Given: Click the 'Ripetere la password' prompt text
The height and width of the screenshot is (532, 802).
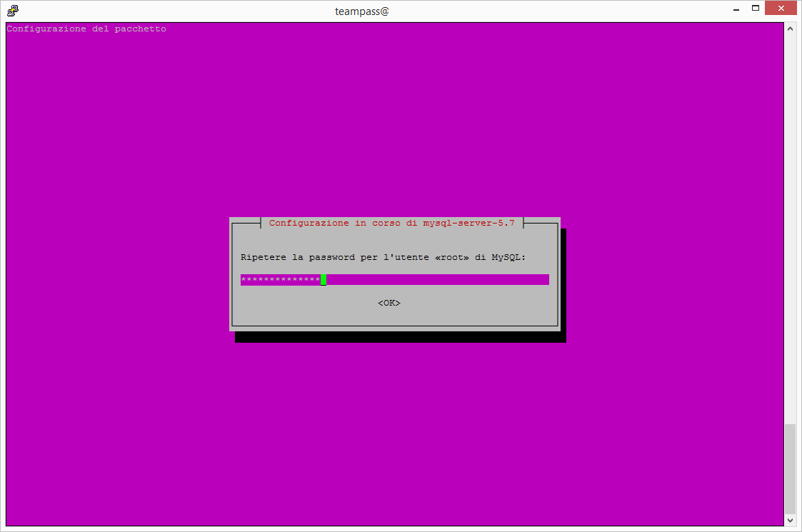Looking at the screenshot, I should (383, 257).
